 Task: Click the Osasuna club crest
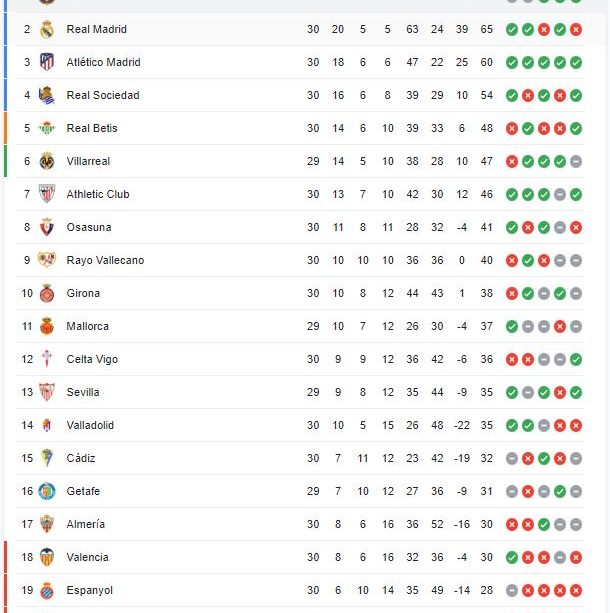tap(47, 227)
